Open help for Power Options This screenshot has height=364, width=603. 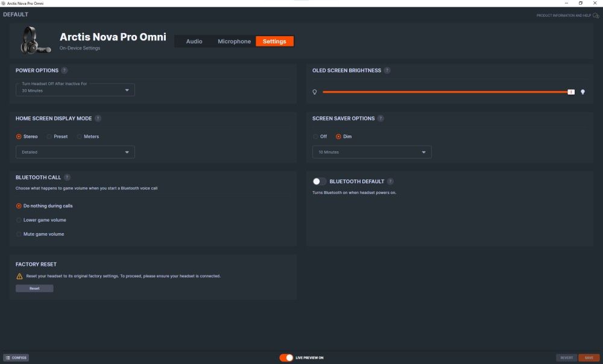[65, 71]
